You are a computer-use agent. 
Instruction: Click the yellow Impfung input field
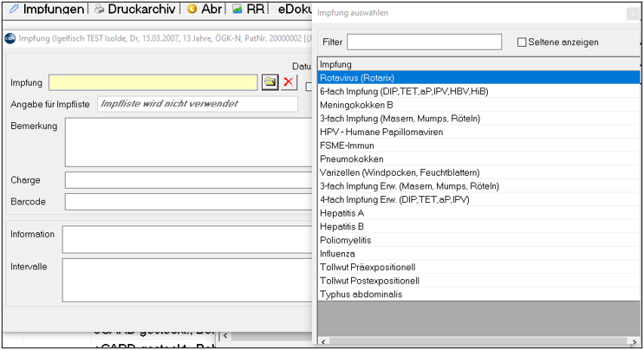point(153,82)
